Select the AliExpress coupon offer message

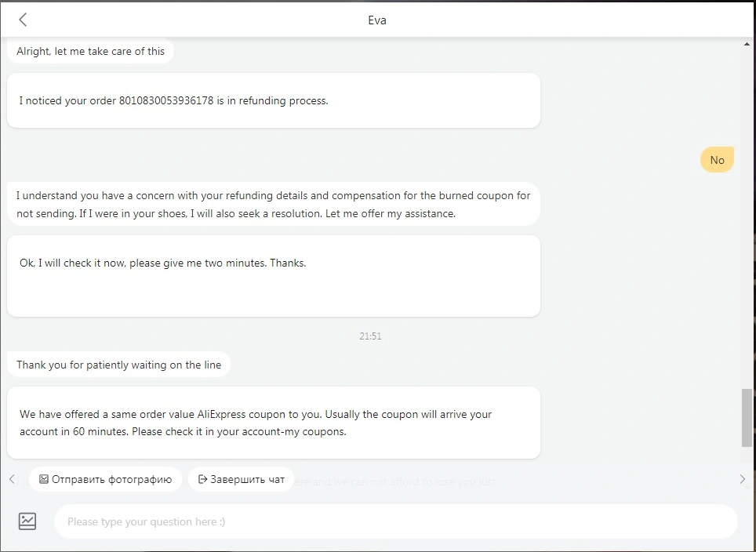274,423
